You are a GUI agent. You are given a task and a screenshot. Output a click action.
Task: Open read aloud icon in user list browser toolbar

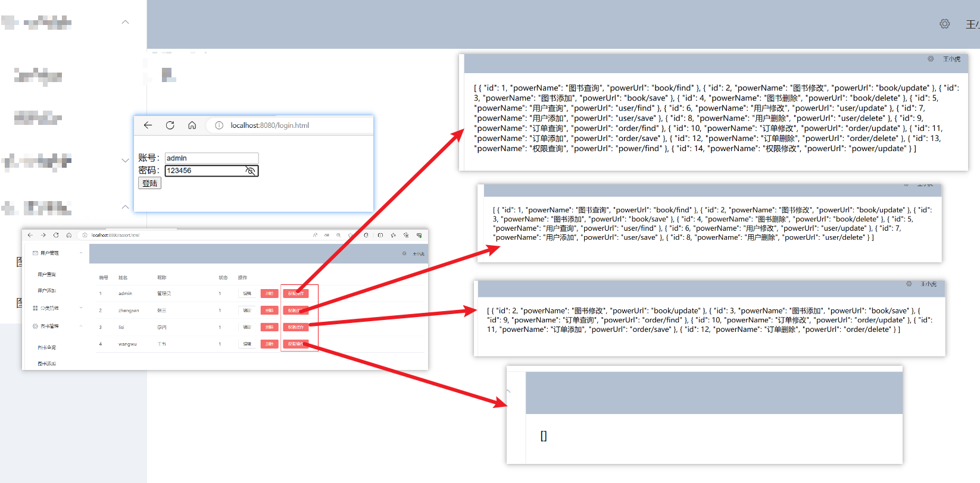[315, 235]
